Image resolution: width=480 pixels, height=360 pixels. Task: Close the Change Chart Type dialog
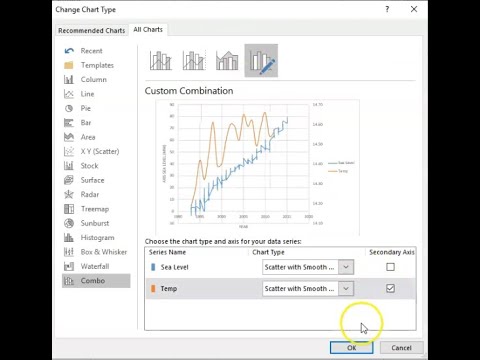[x=414, y=9]
